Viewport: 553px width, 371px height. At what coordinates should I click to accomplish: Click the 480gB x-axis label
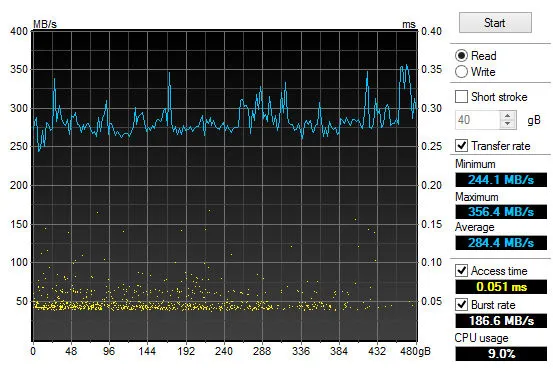click(x=415, y=351)
